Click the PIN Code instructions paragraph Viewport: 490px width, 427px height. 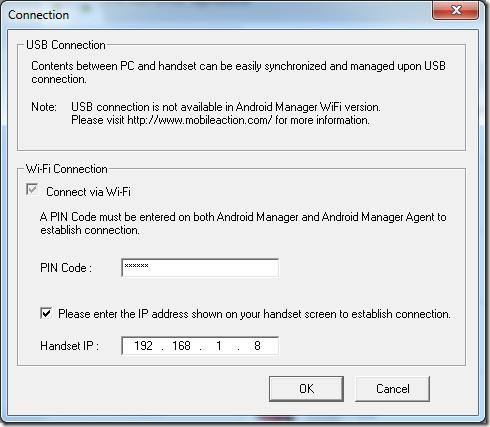(243, 223)
